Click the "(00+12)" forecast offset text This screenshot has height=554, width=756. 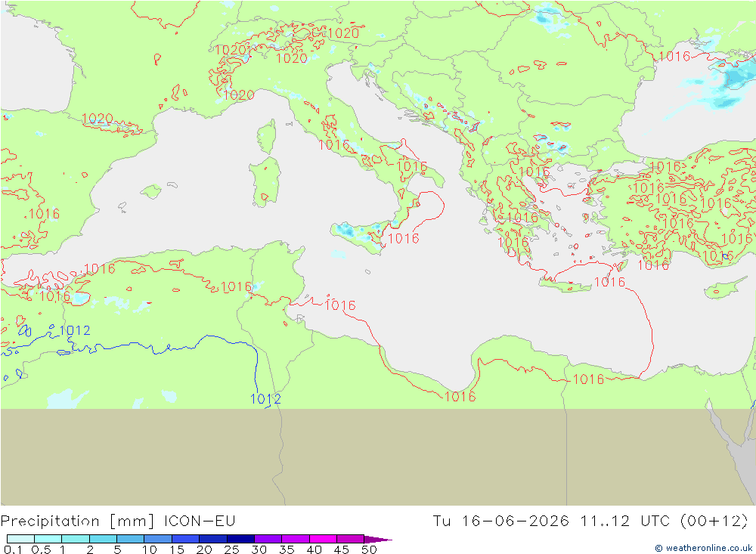click(714, 522)
